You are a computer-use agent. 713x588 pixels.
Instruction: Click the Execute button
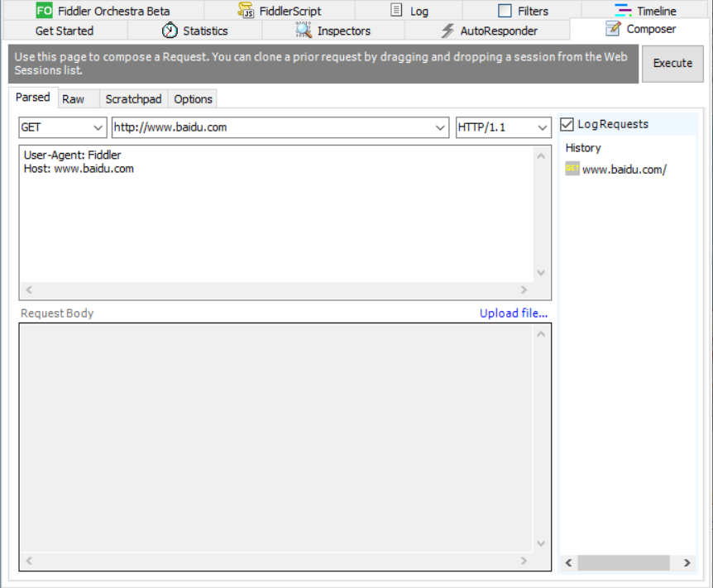[672, 63]
